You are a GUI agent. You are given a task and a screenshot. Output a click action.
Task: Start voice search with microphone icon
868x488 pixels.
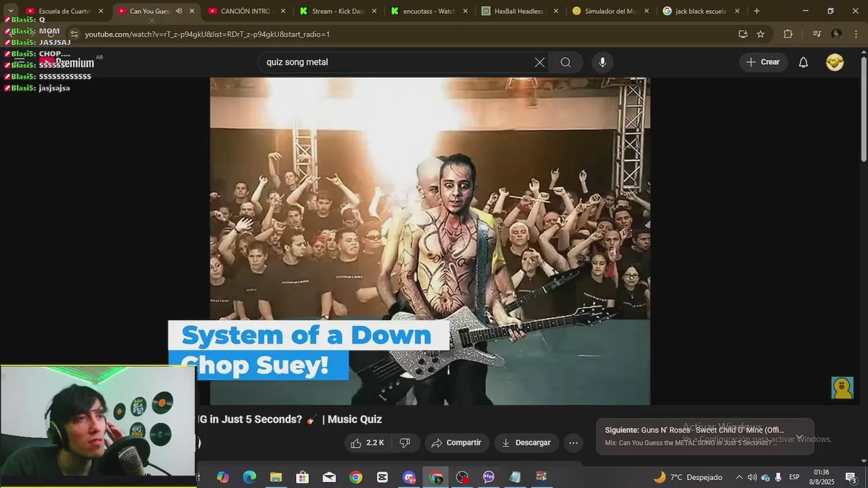[602, 62]
